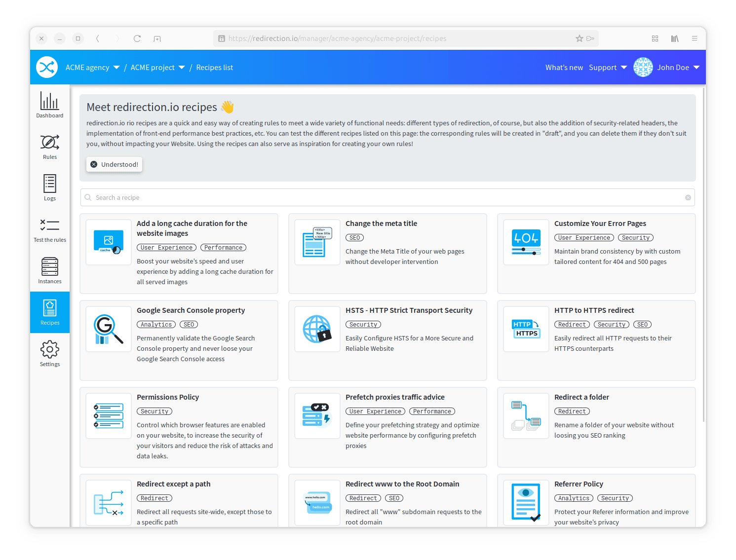This screenshot has height=560, width=736.
Task: Click the Google Search Console icon
Action: pos(109,329)
